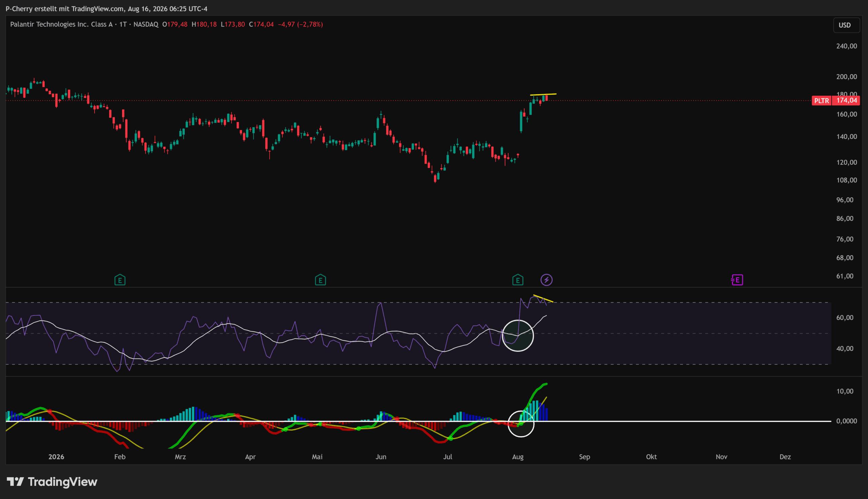The height and width of the screenshot is (499, 868).
Task: Click the Palantir Technologies Inc. Class A title
Action: (x=61, y=24)
